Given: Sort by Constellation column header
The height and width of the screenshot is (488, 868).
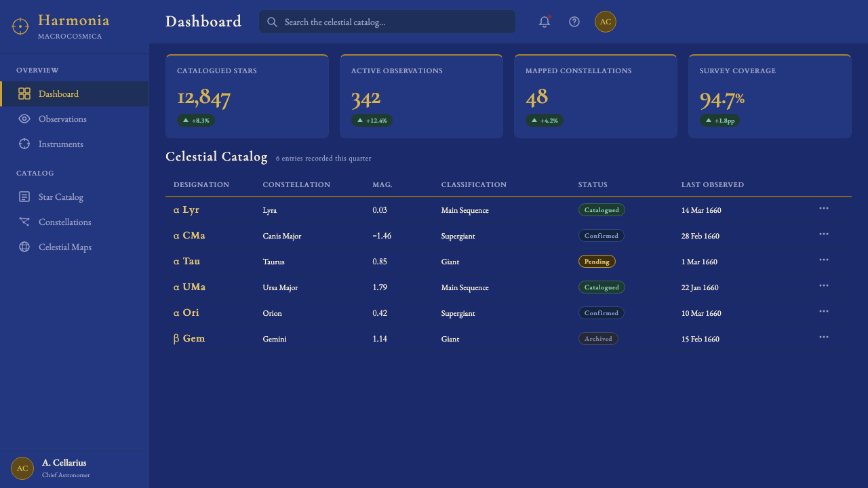Looking at the screenshot, I should [x=296, y=184].
